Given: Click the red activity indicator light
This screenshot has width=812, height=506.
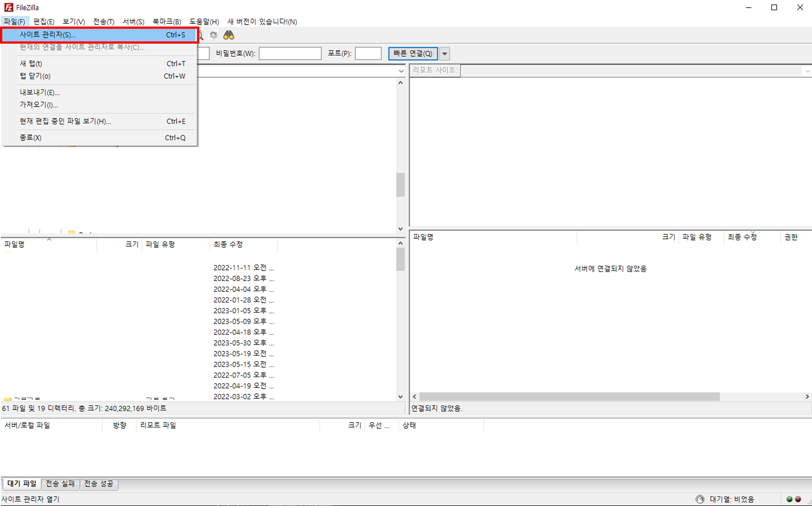Looking at the screenshot, I should 798,499.
